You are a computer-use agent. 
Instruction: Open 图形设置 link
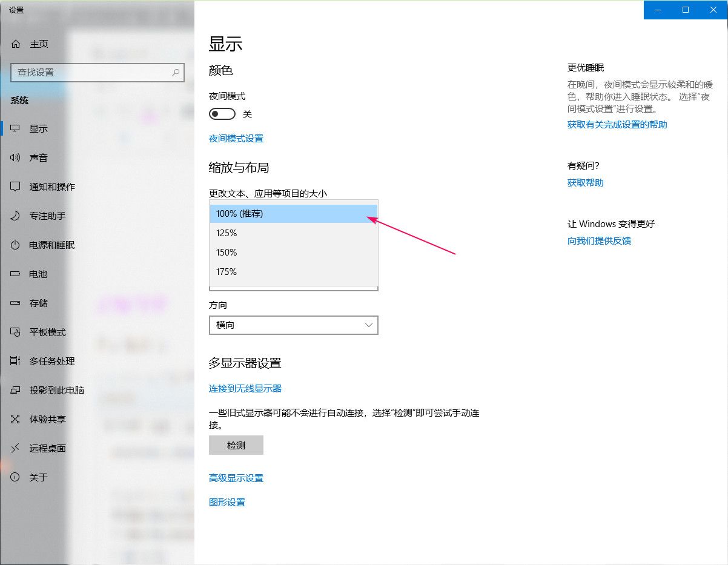pos(227,503)
